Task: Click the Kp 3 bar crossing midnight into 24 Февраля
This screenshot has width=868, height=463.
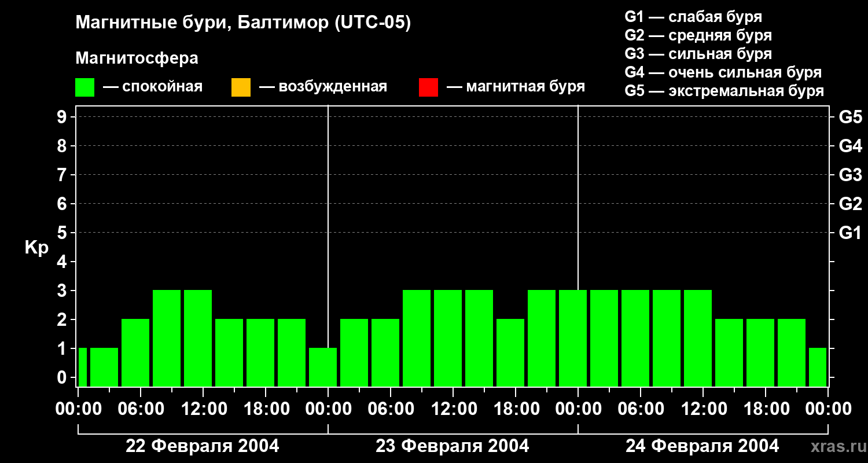Action: (573, 338)
